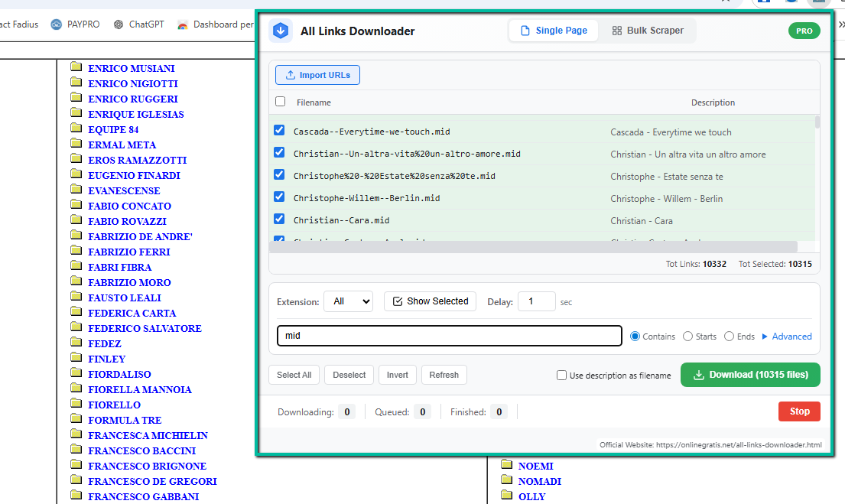Open ENRICO MUSIANI folder link
845x504 pixels.
(132, 69)
